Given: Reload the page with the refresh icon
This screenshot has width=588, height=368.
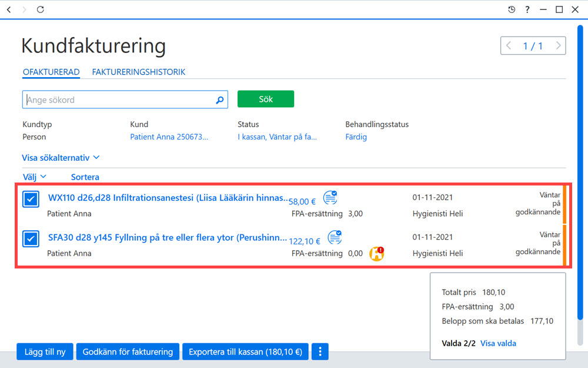Looking at the screenshot, I should pos(41,9).
